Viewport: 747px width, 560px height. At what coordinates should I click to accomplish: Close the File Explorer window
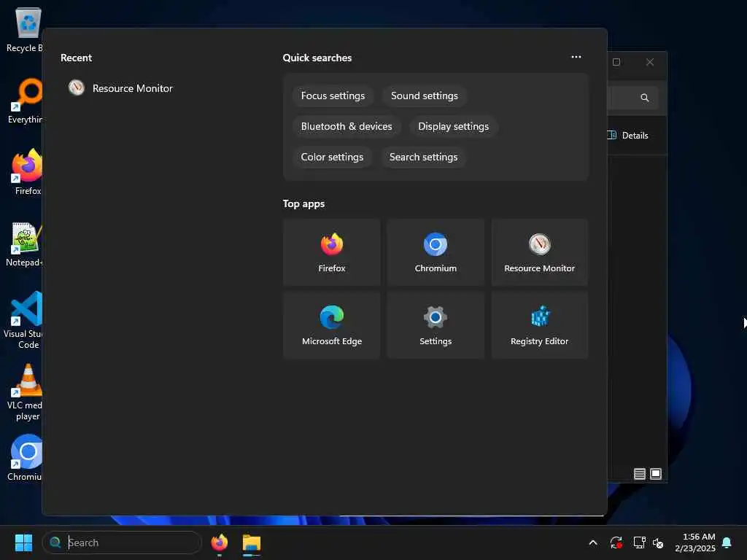coord(650,62)
